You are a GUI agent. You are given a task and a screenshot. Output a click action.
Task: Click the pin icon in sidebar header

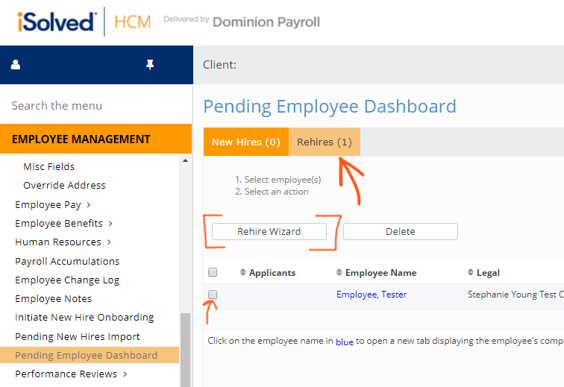click(150, 65)
